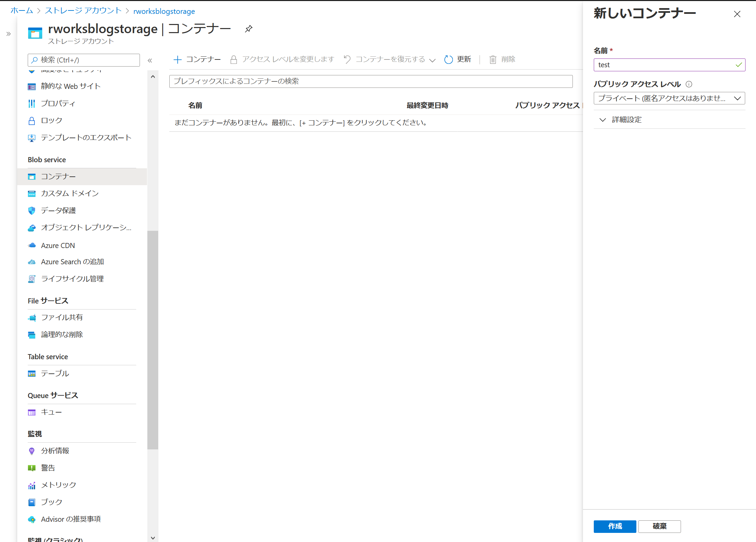Click the 作成 button
Image resolution: width=756 pixels, height=542 pixels.
click(x=615, y=526)
